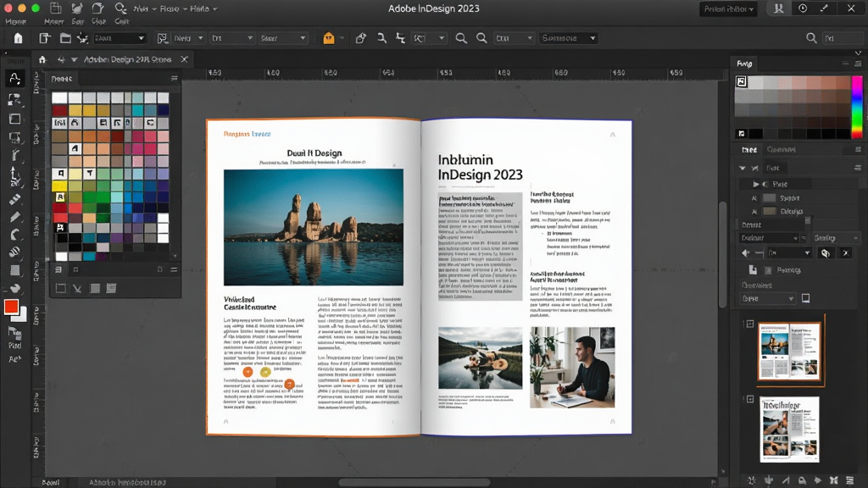Click the first magnifier zoom icon
868x488 pixels.
[460, 38]
